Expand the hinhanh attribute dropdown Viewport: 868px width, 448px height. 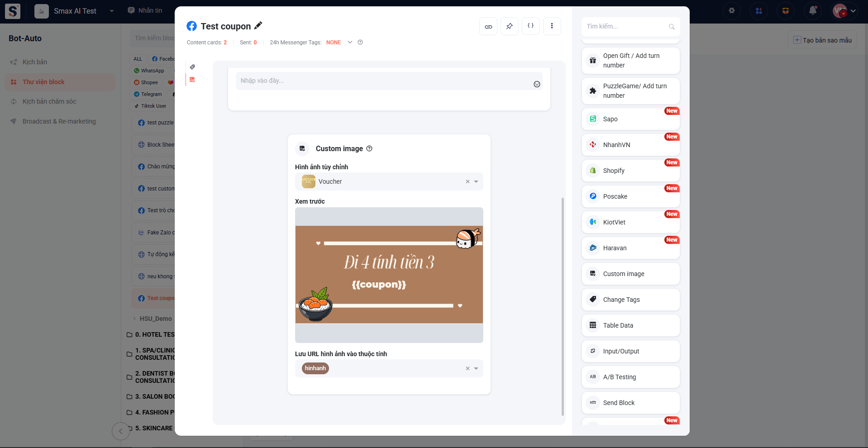coord(476,368)
